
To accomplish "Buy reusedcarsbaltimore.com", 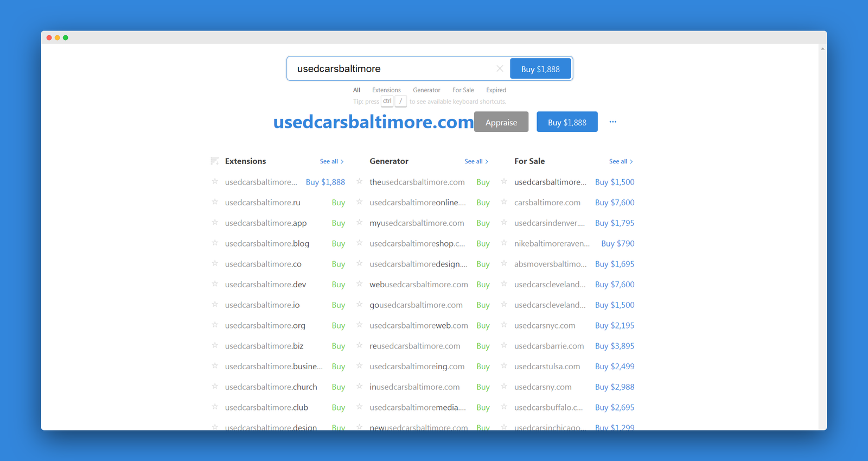I will 483,346.
